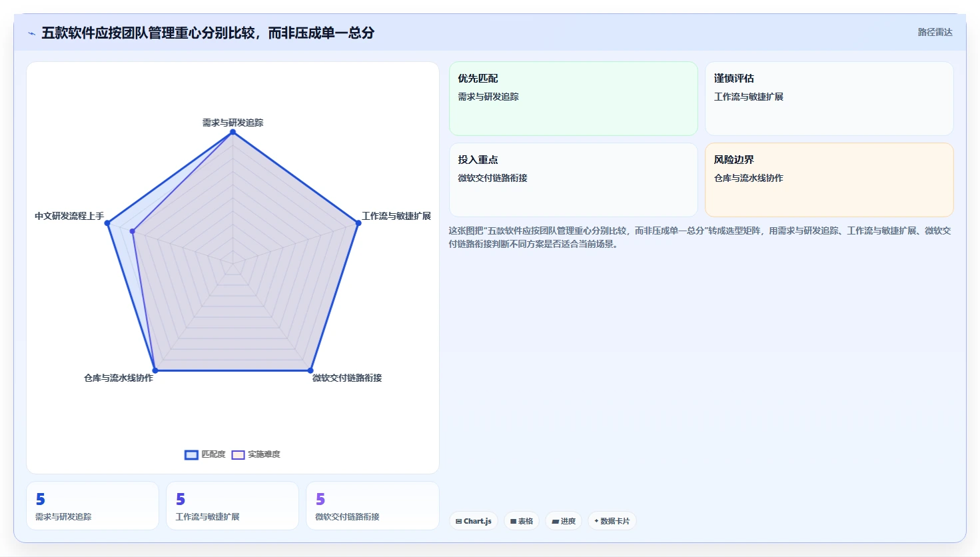Click the Chart.js tag
Viewport: 980px width, 557px height.
click(474, 521)
